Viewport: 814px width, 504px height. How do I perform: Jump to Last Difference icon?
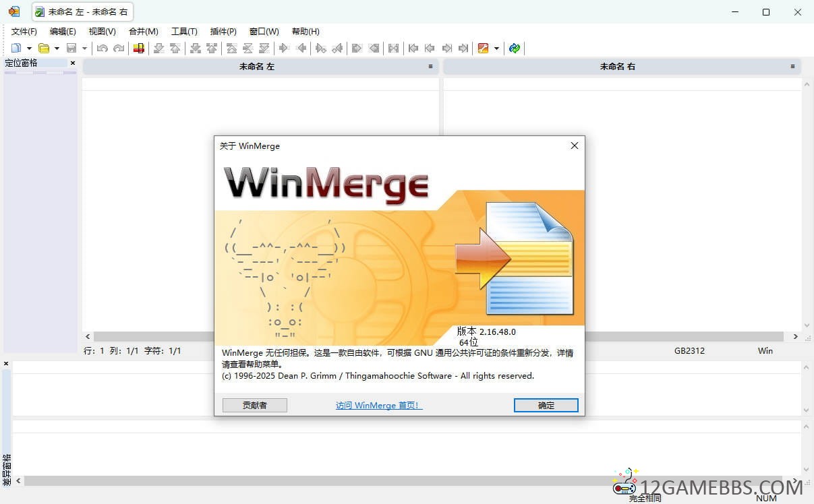click(264, 48)
